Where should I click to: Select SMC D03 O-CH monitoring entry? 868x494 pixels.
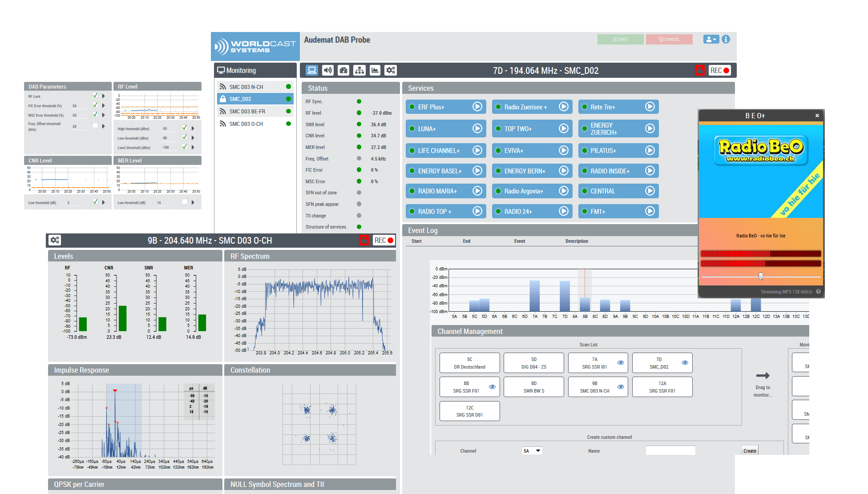tap(246, 124)
